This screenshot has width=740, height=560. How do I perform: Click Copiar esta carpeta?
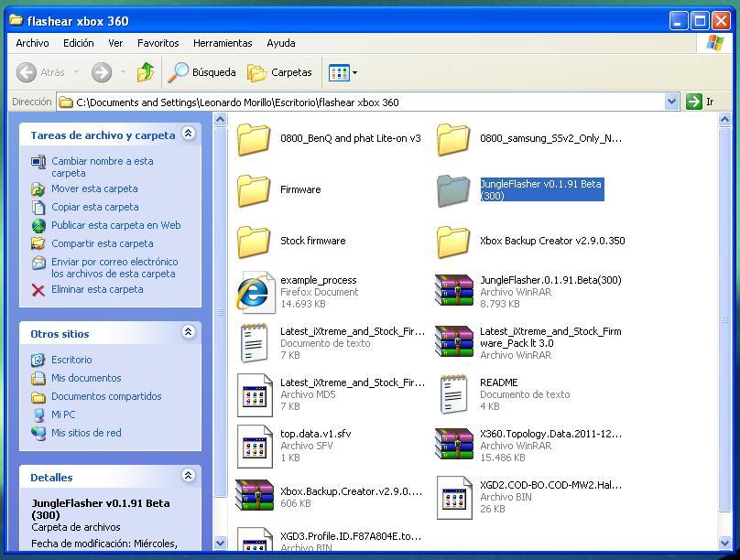(95, 208)
